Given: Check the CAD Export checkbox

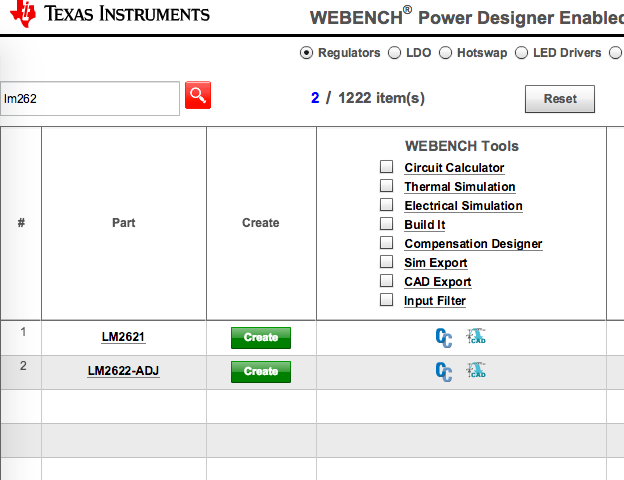Looking at the screenshot, I should tap(386, 280).
